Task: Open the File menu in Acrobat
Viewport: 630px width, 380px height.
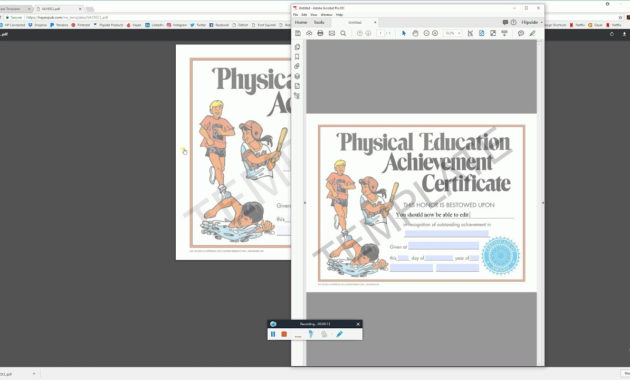Action: [x=296, y=15]
